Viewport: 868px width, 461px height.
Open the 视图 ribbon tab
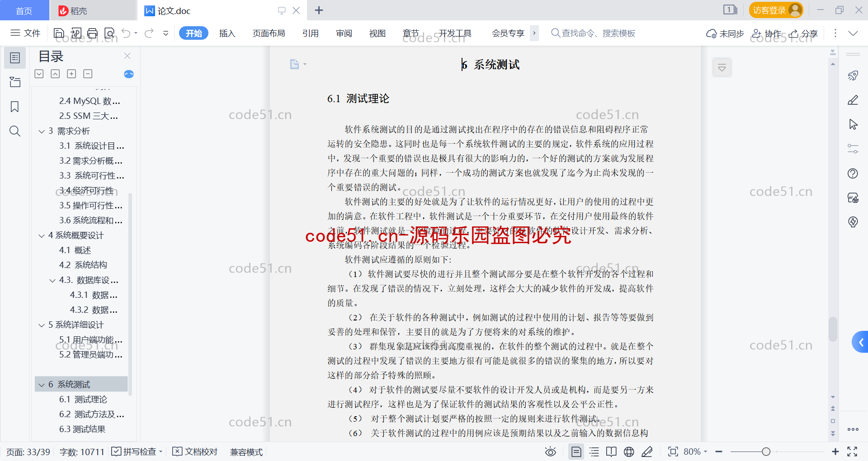pyautogui.click(x=377, y=33)
